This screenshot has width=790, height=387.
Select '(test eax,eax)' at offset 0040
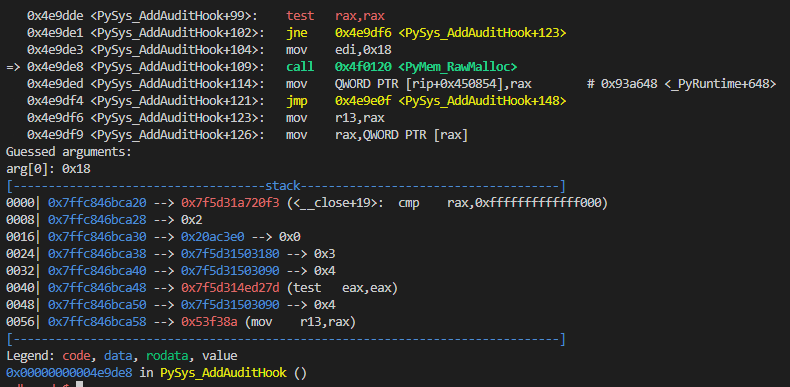click(x=342, y=288)
